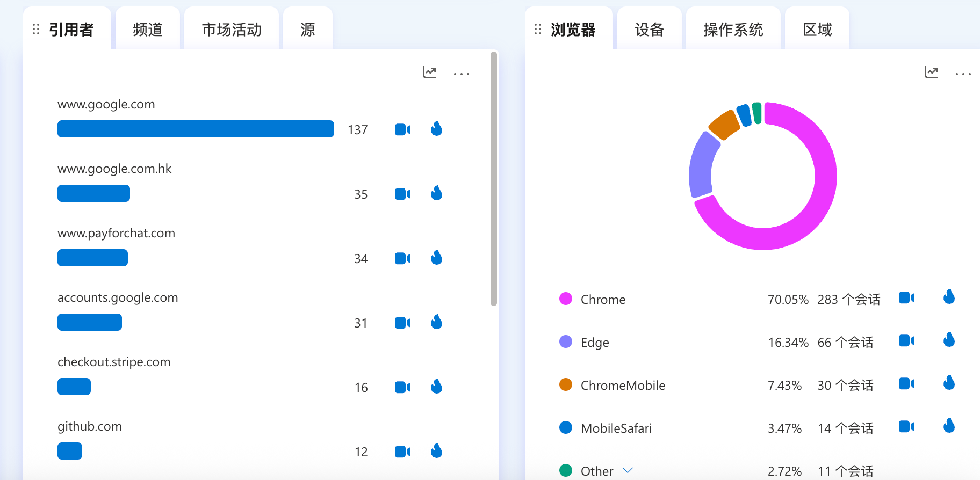980x480 pixels.
Task: Open recordings for checkout.stripe.com
Action: click(402, 387)
